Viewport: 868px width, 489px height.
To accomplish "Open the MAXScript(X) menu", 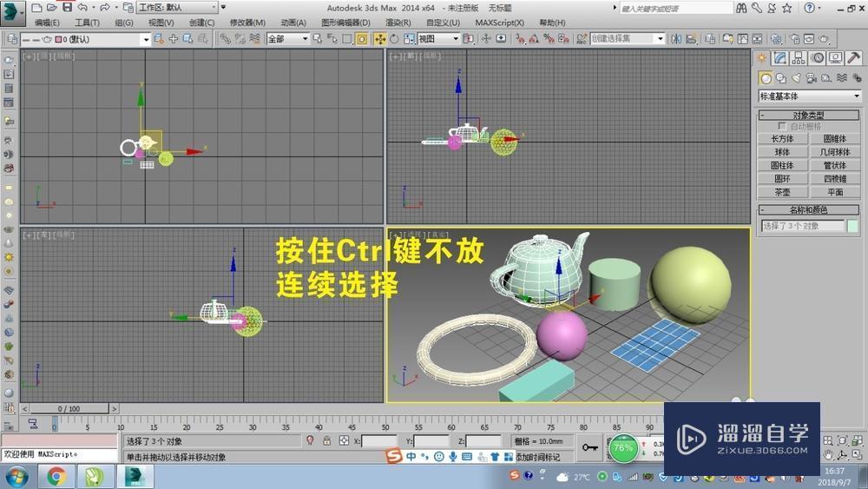I will [x=499, y=23].
